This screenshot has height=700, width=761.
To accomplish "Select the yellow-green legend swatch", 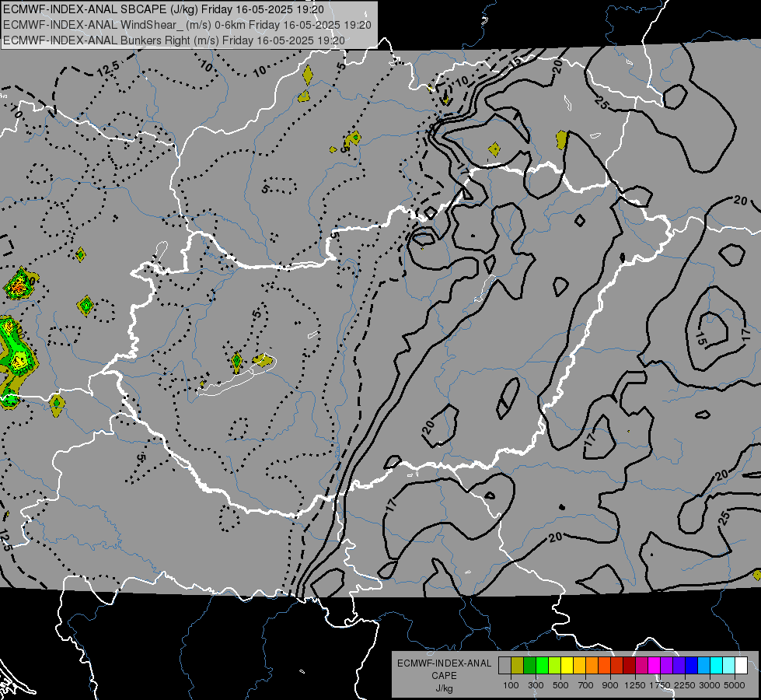I will (x=555, y=666).
